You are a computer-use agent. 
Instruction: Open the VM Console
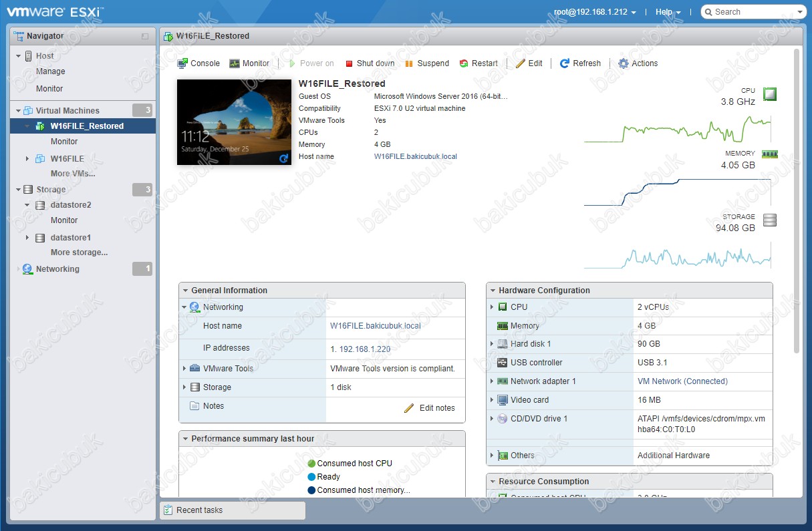pos(198,63)
